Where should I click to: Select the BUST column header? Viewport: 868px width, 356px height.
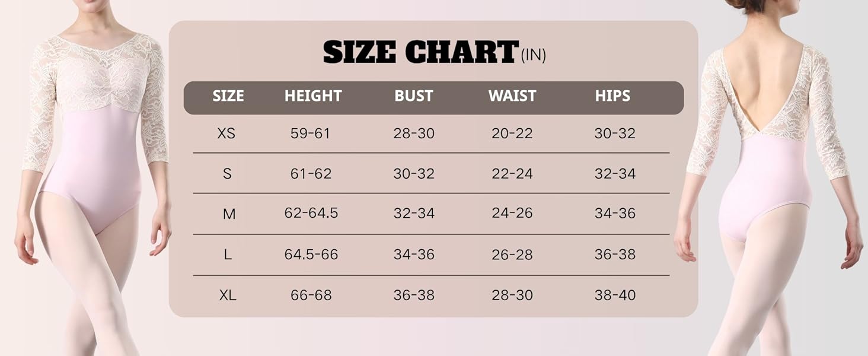[414, 96]
